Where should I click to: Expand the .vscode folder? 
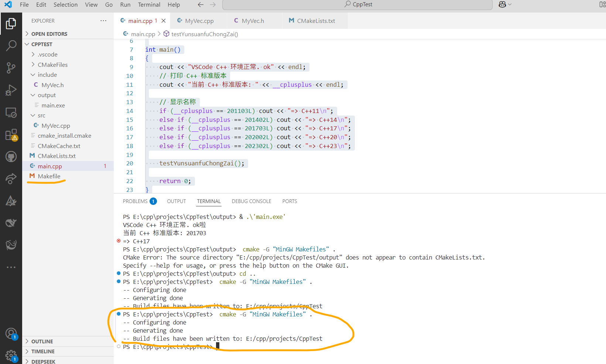68,54
